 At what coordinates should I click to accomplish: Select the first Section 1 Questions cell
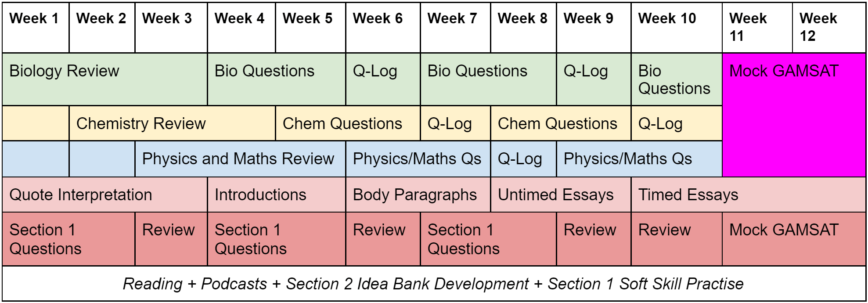pos(68,239)
